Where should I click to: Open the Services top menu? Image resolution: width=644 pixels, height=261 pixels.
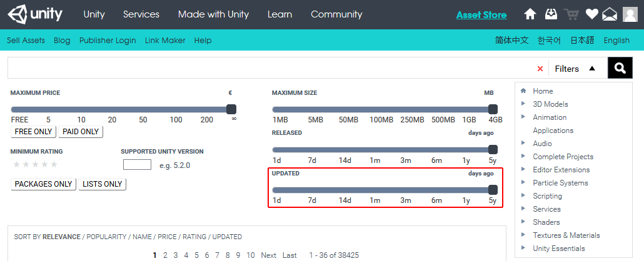[141, 14]
